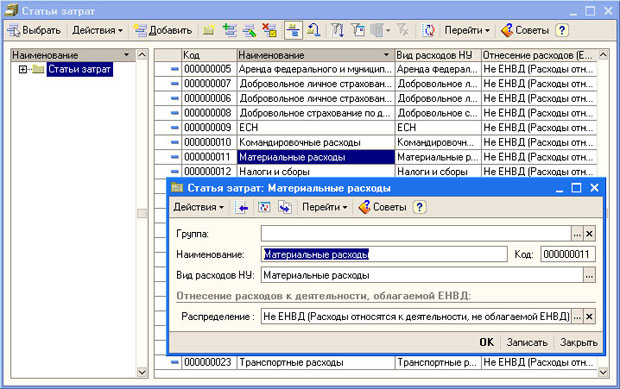The width and height of the screenshot is (620, 389).
Task: Click scroll down arrow of tree panel
Action: (x=142, y=372)
